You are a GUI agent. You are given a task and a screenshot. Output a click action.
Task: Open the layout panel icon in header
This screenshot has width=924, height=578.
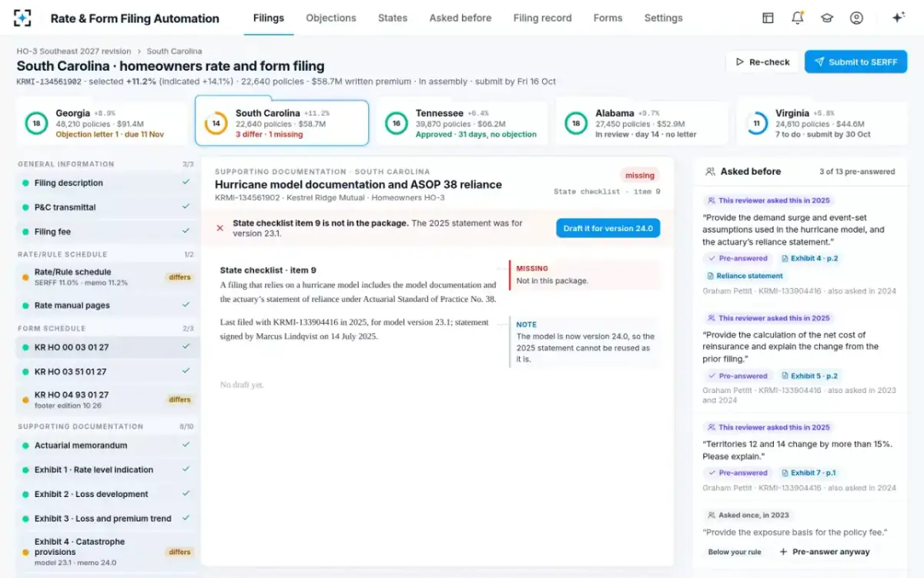pos(768,18)
